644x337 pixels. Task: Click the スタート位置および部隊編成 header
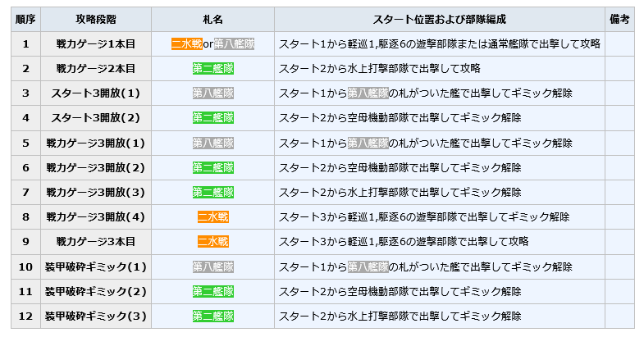coord(440,20)
